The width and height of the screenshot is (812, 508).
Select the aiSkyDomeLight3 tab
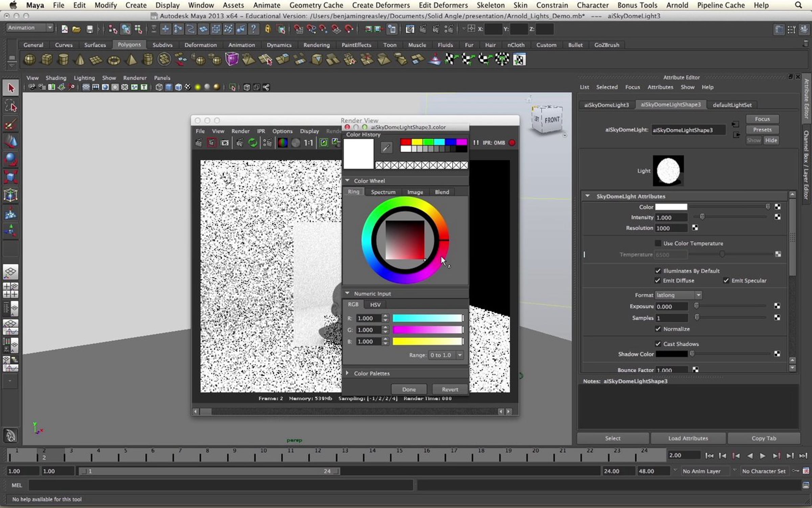coord(606,105)
